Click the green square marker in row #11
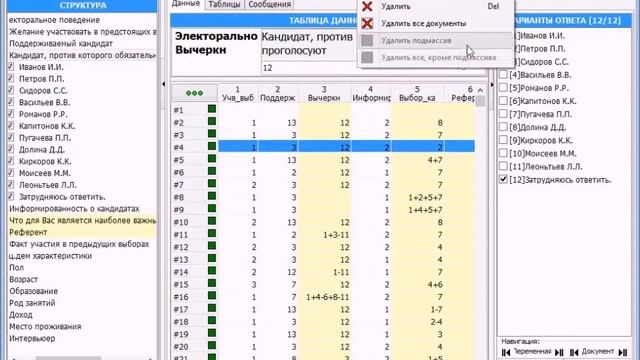640x360 pixels. pyautogui.click(x=212, y=233)
